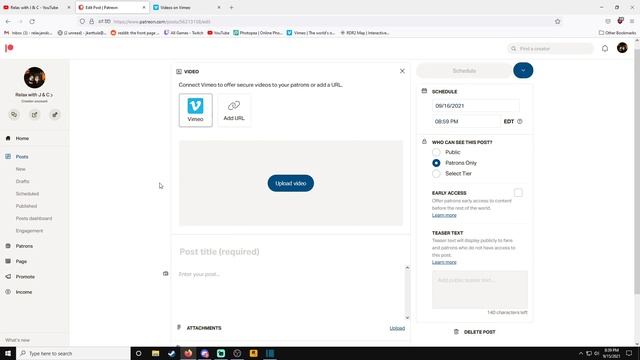This screenshot has height=360, width=640.
Task: Click the timezone help icon next to EDT
Action: coord(520,121)
